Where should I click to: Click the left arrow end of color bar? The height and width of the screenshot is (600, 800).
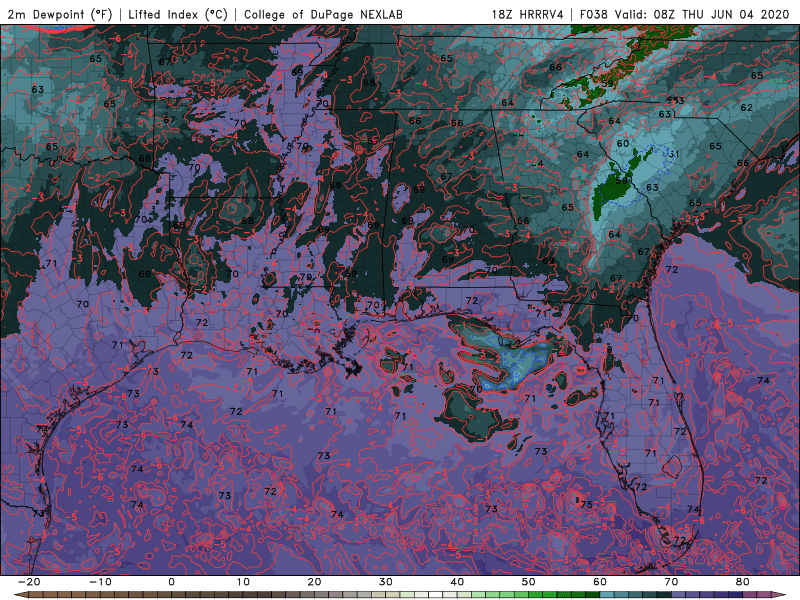[20, 595]
